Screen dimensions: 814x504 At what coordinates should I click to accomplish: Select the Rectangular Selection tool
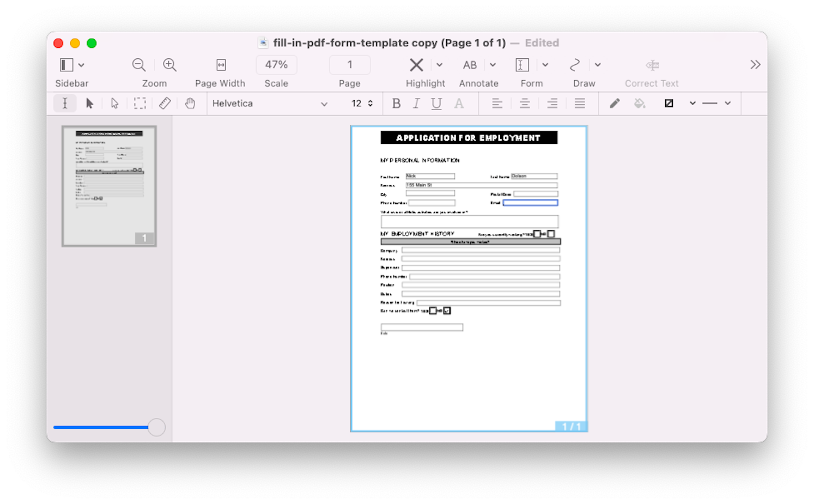tap(140, 103)
